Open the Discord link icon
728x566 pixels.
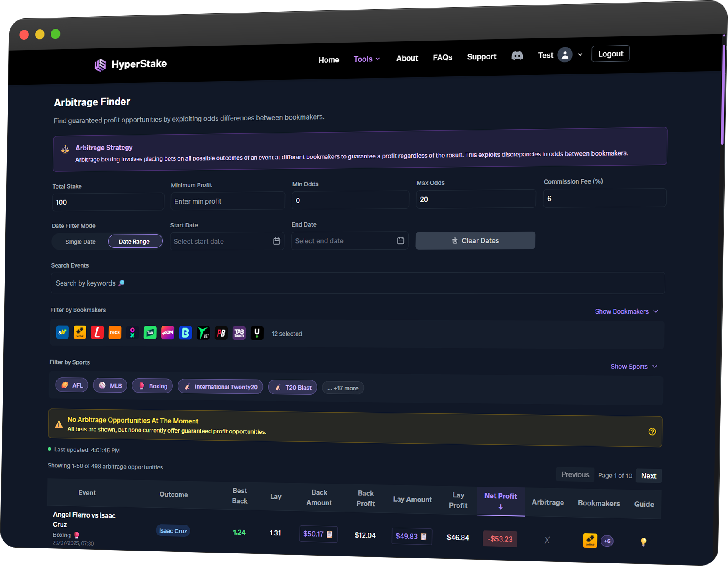tap(517, 56)
